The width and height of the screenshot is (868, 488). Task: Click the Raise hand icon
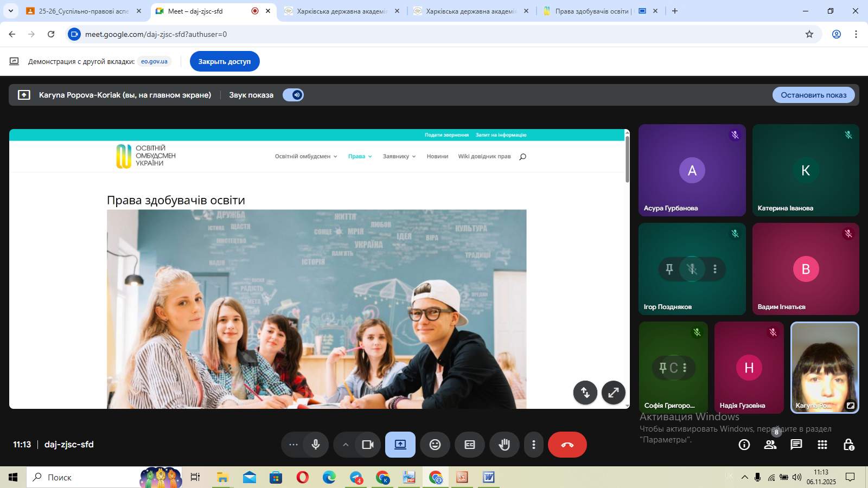click(505, 445)
